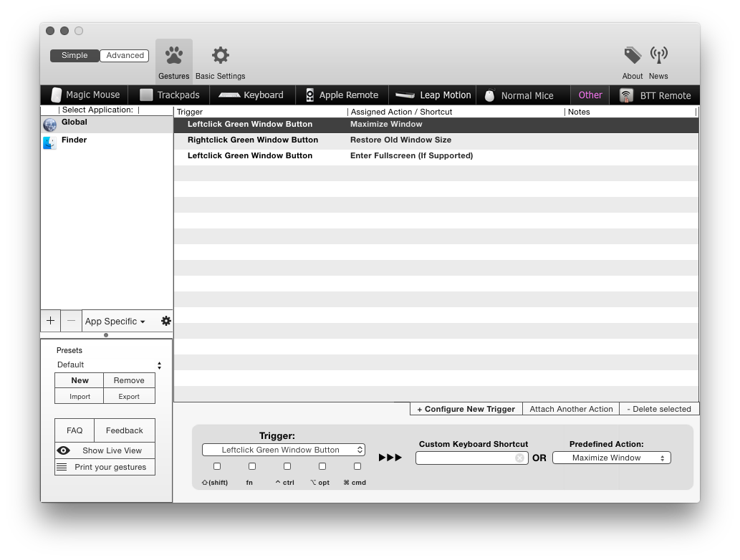This screenshot has height=560, width=740.
Task: Open the Gestures paw icon
Action: tap(173, 56)
